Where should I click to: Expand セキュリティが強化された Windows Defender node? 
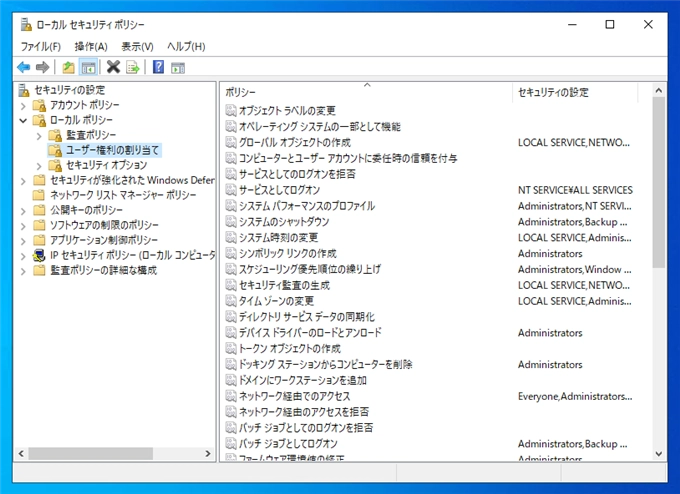(23, 181)
